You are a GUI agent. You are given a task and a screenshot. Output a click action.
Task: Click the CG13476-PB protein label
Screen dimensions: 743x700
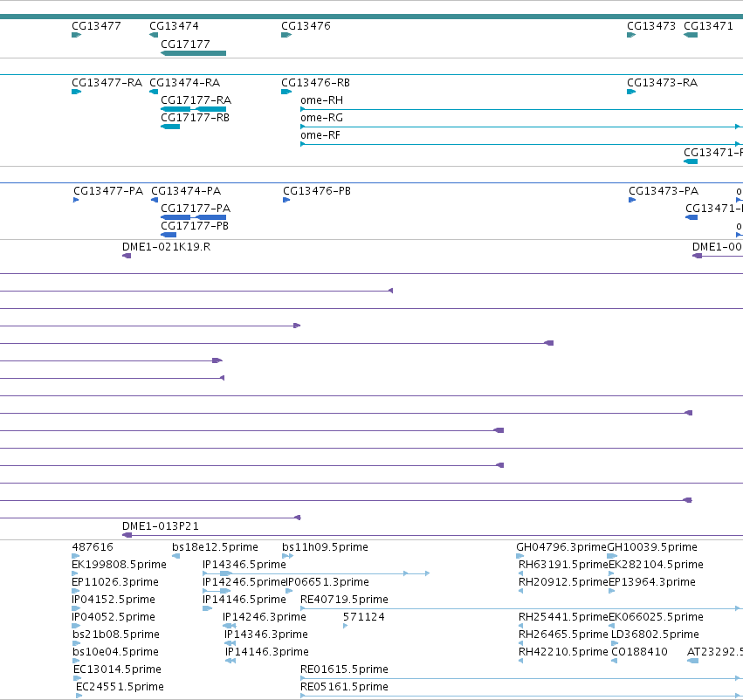[317, 191]
